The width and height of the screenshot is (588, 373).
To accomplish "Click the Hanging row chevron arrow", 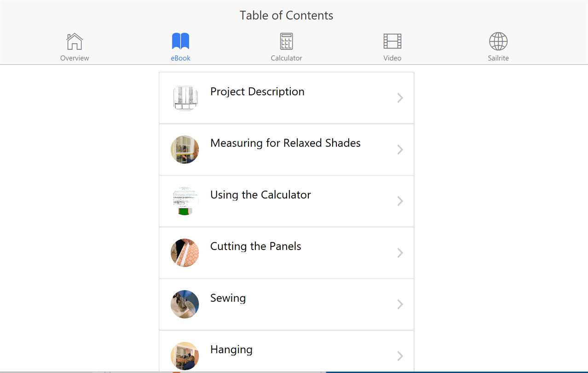I will [400, 356].
